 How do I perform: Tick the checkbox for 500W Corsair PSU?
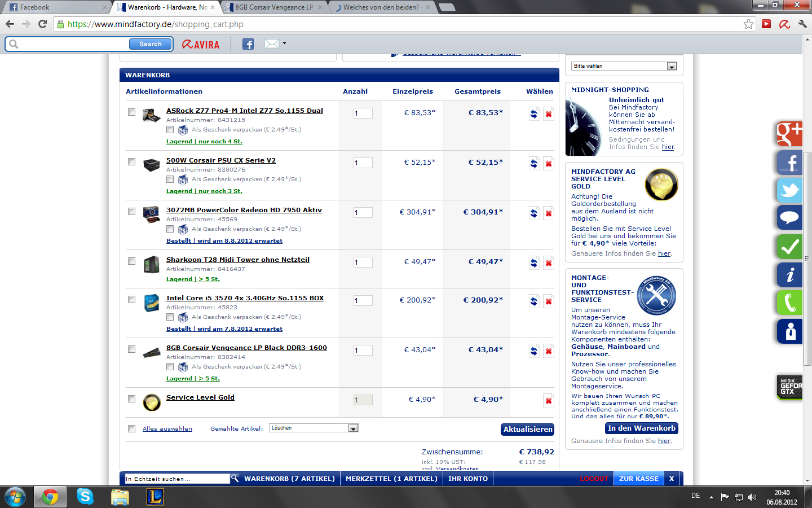click(131, 162)
